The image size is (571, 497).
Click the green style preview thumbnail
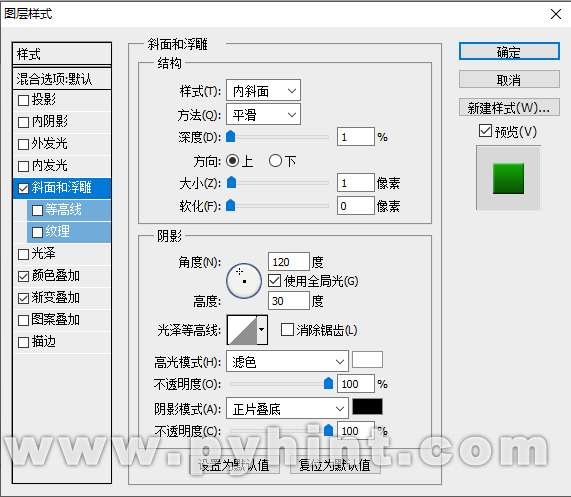[508, 178]
